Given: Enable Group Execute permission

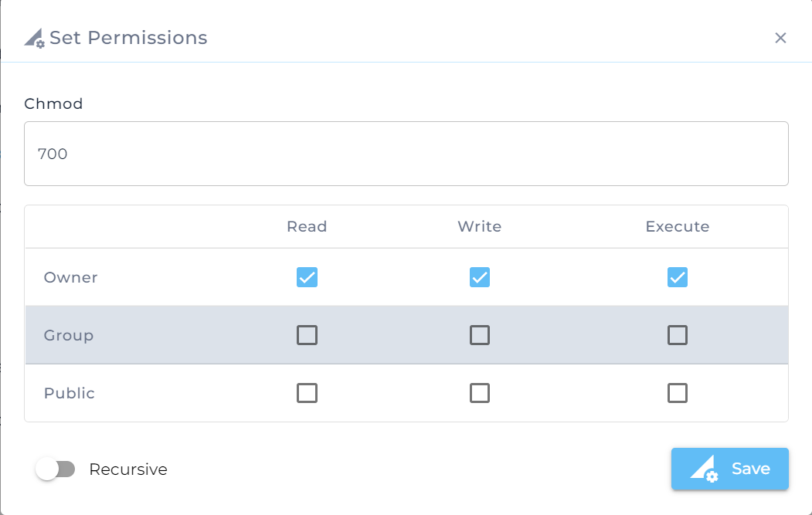Looking at the screenshot, I should tap(678, 335).
